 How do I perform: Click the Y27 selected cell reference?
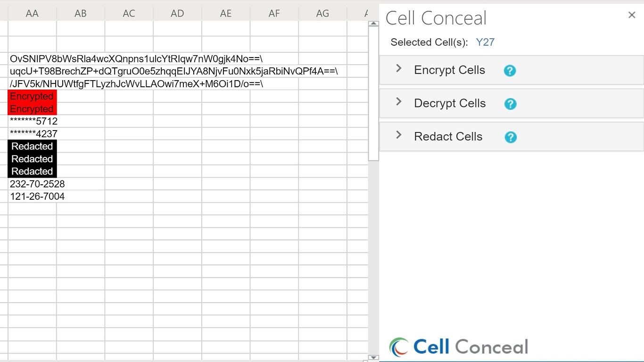tap(485, 42)
